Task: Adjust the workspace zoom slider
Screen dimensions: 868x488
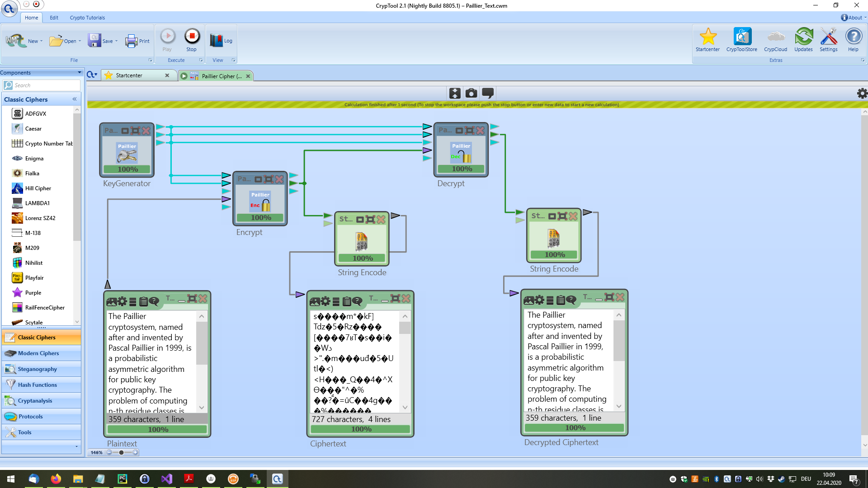Action: [121, 452]
